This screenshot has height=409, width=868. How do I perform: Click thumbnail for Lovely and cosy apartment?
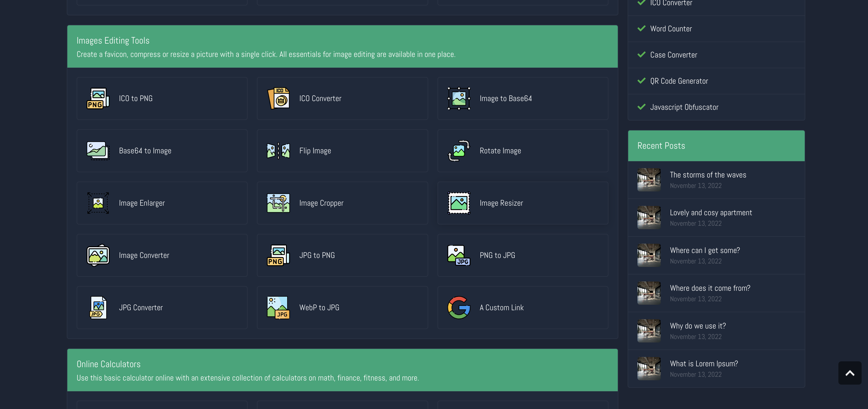click(x=649, y=218)
